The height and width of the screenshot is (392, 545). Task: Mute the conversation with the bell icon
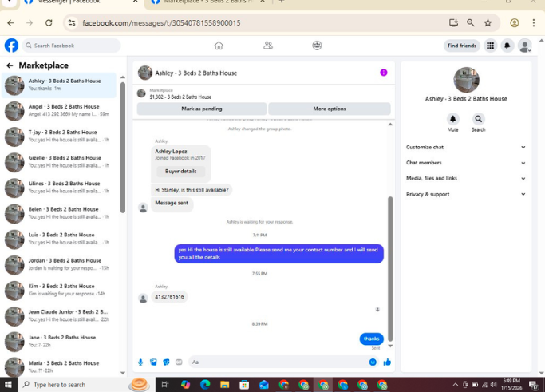pyautogui.click(x=452, y=119)
